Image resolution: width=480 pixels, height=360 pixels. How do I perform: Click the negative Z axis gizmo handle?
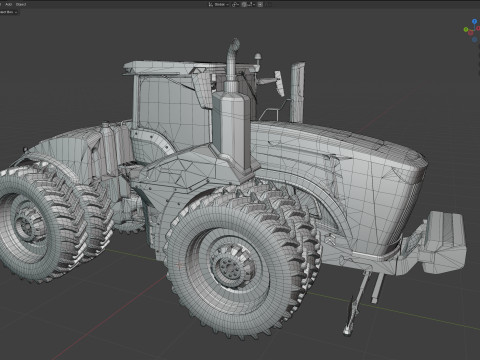(474, 40)
